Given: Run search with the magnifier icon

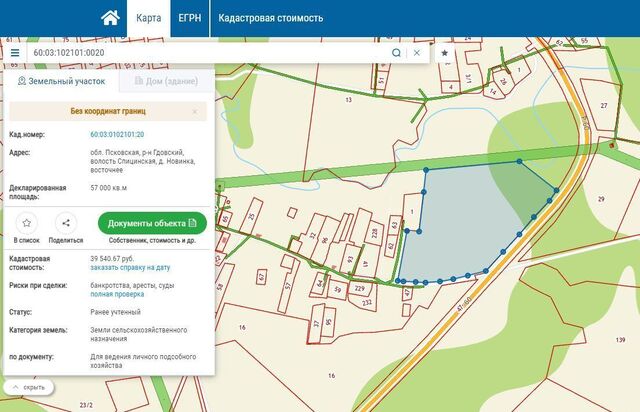Looking at the screenshot, I should point(397,52).
